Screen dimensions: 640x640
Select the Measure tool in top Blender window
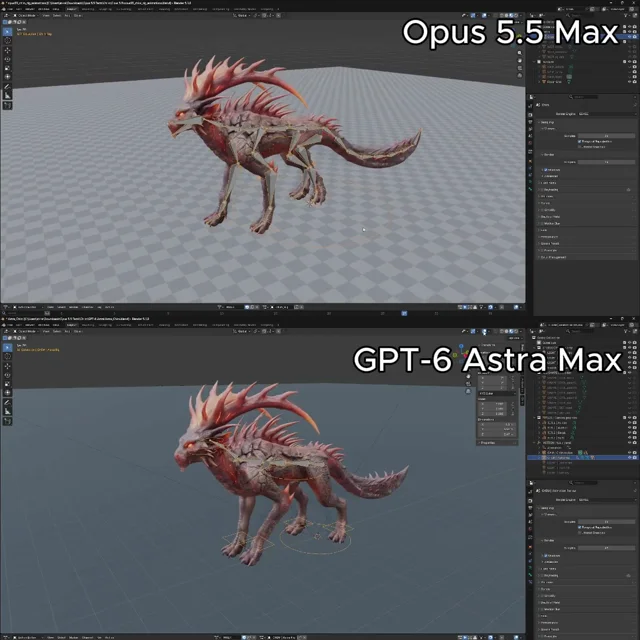point(7,95)
